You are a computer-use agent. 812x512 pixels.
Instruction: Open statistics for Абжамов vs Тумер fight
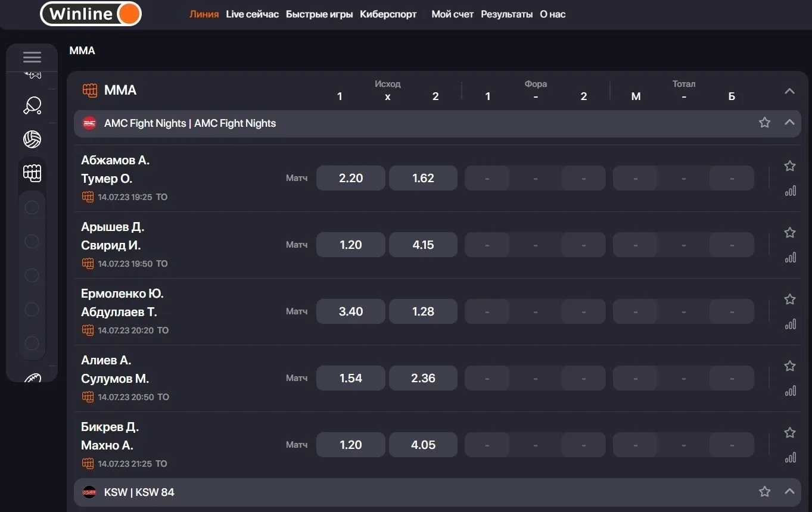pyautogui.click(x=790, y=191)
